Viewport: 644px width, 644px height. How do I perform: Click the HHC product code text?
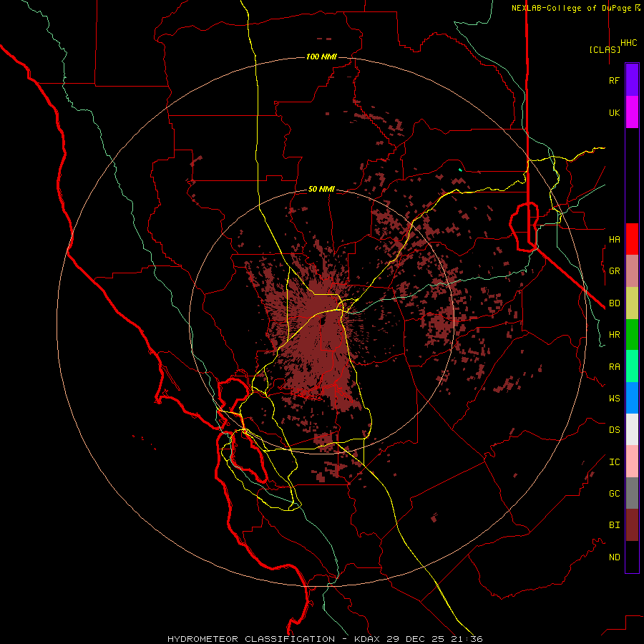coord(629,43)
